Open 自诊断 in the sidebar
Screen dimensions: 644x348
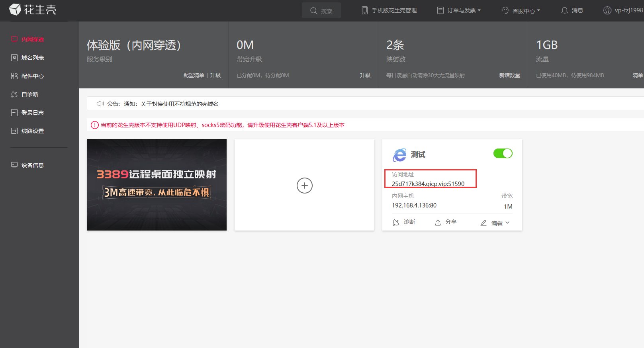30,94
